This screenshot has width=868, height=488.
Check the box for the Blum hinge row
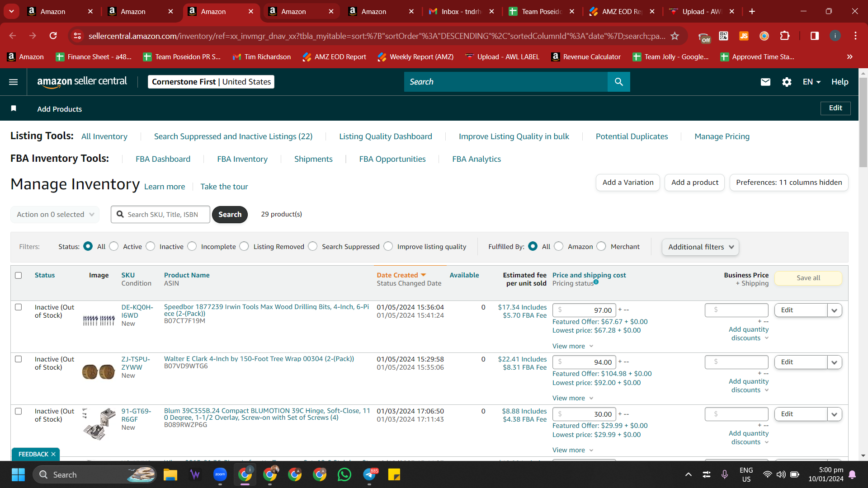coord(19,411)
